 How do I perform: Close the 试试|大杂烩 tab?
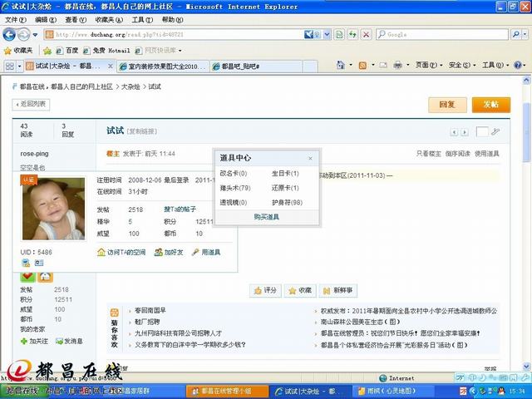(111, 66)
